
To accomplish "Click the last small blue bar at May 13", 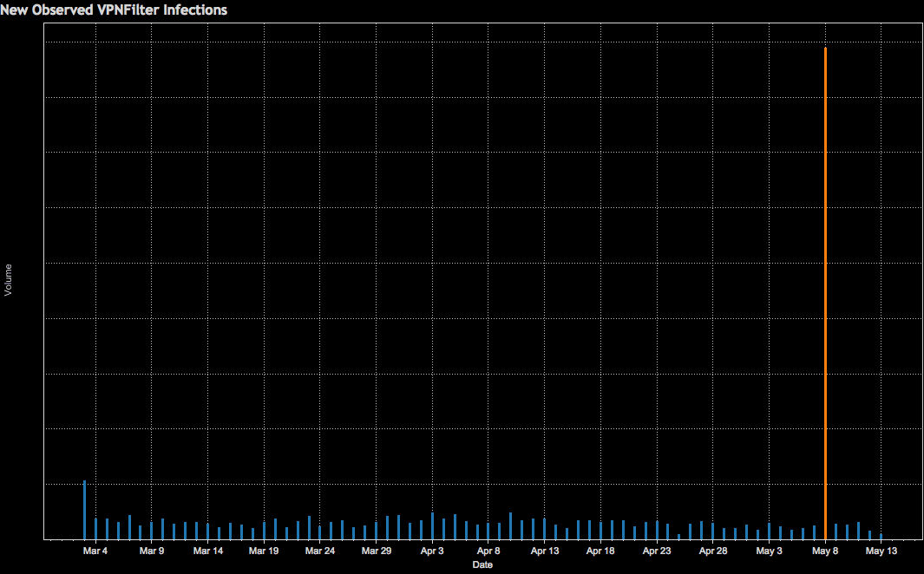I will pos(881,537).
